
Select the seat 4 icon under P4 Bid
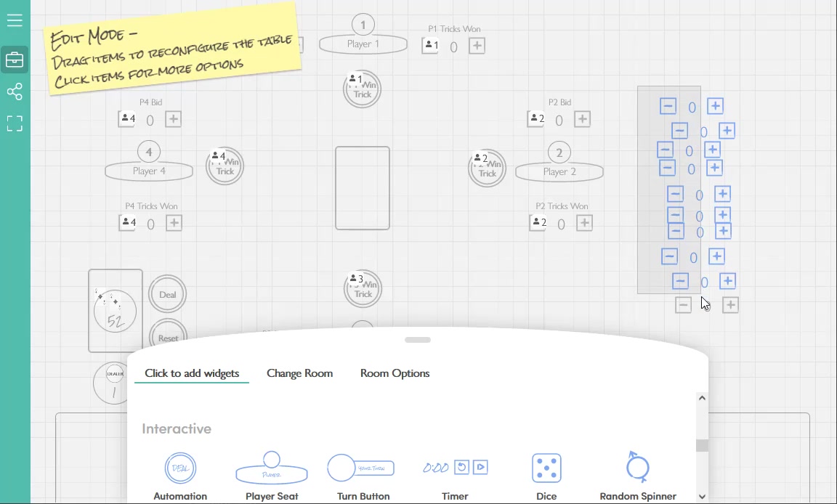tap(126, 119)
